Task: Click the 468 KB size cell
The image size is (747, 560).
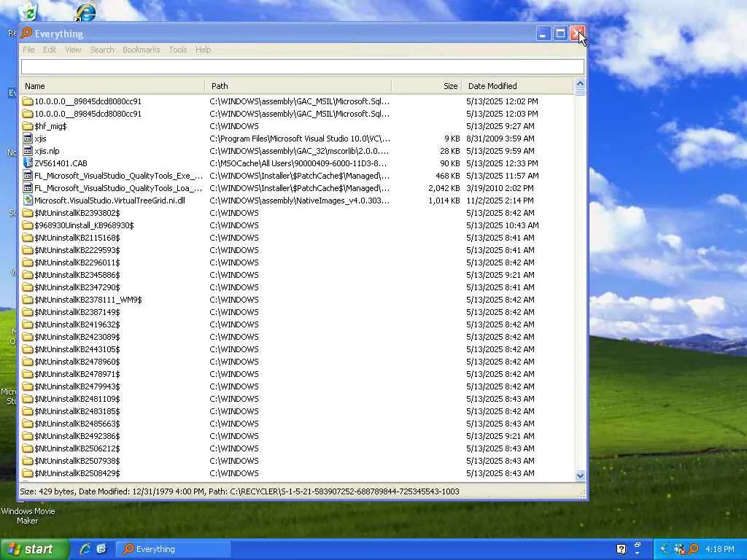Action: 447,176
